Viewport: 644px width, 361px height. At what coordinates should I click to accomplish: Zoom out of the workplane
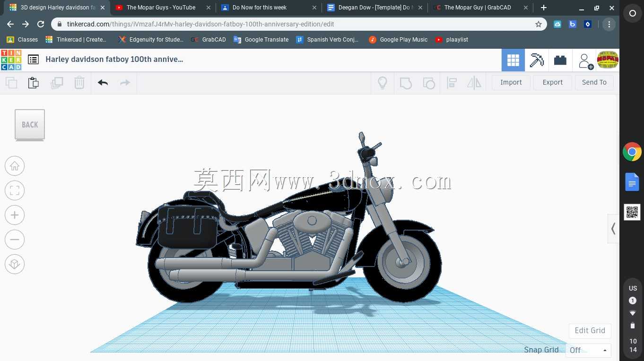(15, 240)
